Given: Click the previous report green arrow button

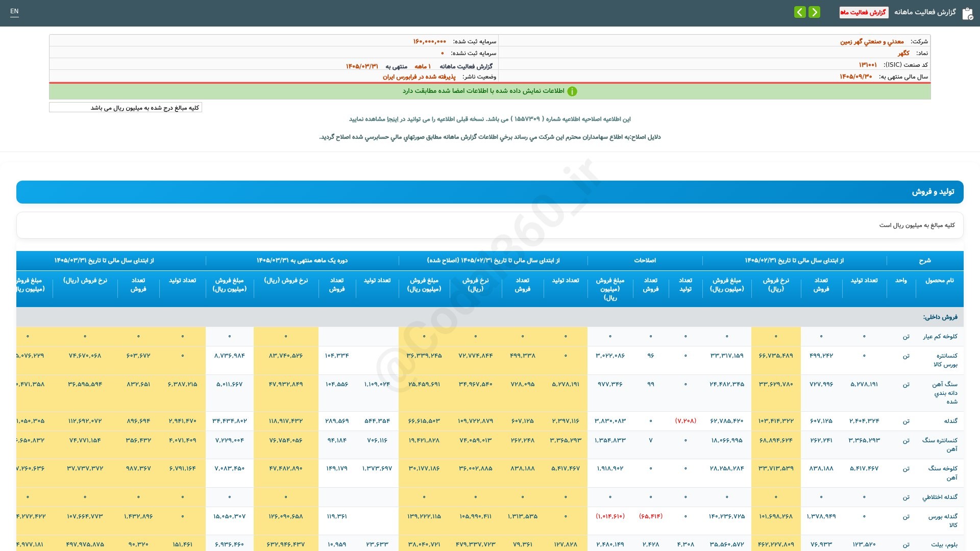Looking at the screenshot, I should pyautogui.click(x=800, y=12).
